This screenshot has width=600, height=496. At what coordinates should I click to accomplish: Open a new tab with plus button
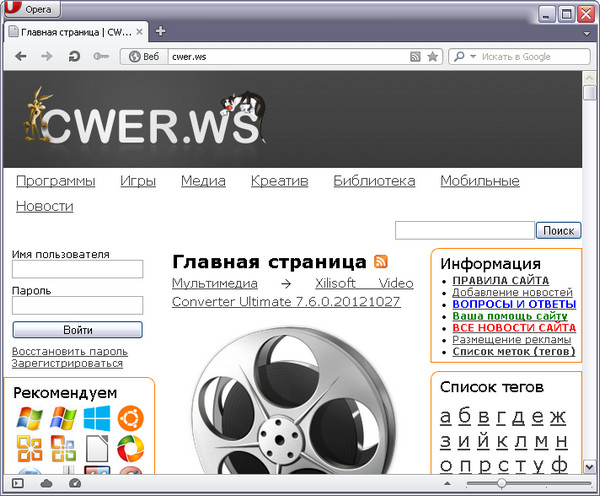(x=160, y=31)
